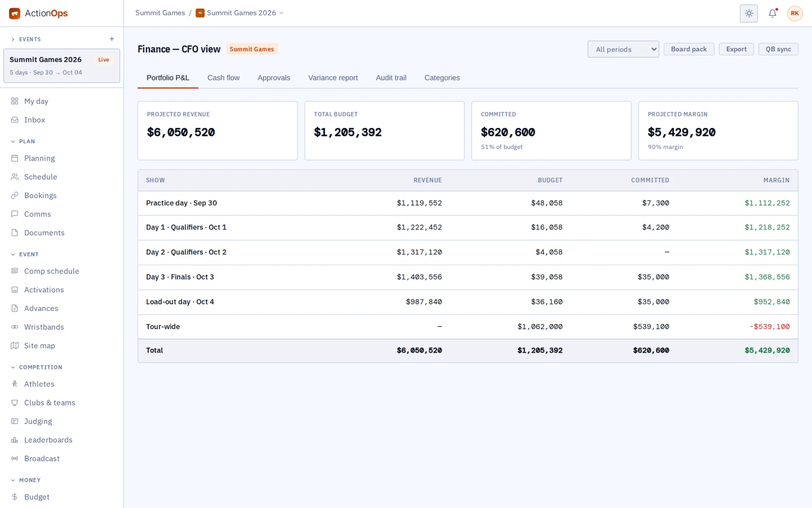Switch to the Cash flow tab

[223, 78]
